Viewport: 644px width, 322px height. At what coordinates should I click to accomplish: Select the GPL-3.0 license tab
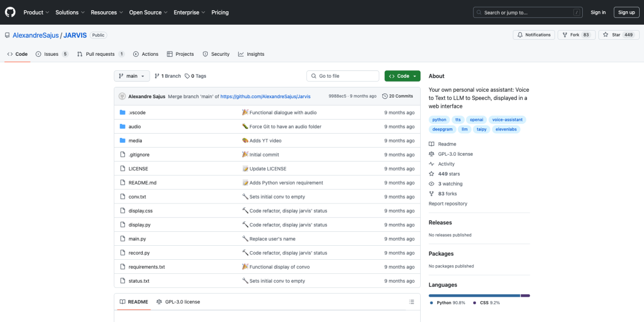[x=178, y=302]
